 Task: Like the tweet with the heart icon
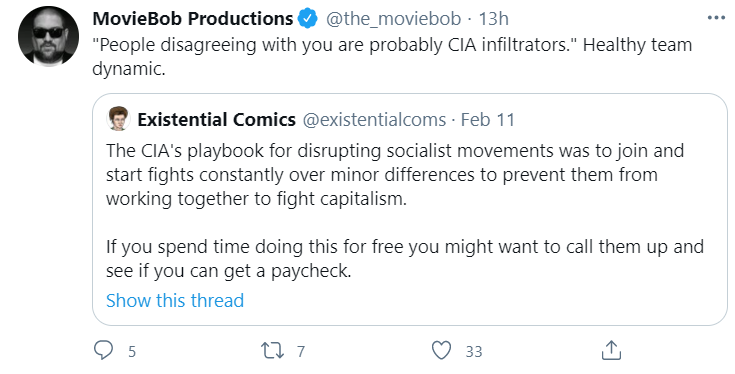point(441,351)
